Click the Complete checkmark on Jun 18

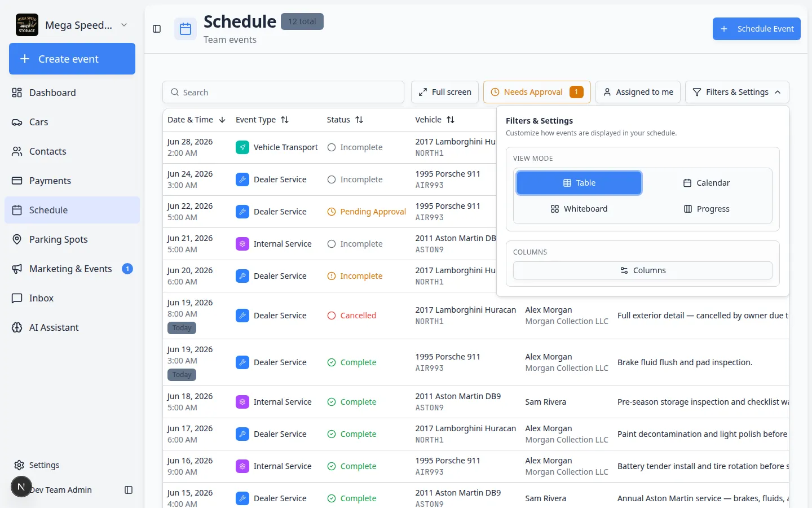332,402
